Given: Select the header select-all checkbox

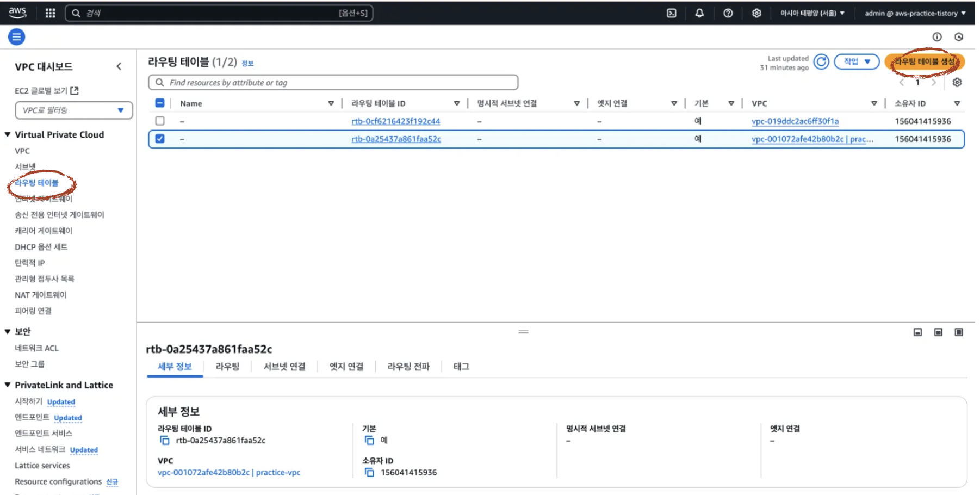Looking at the screenshot, I should point(160,103).
